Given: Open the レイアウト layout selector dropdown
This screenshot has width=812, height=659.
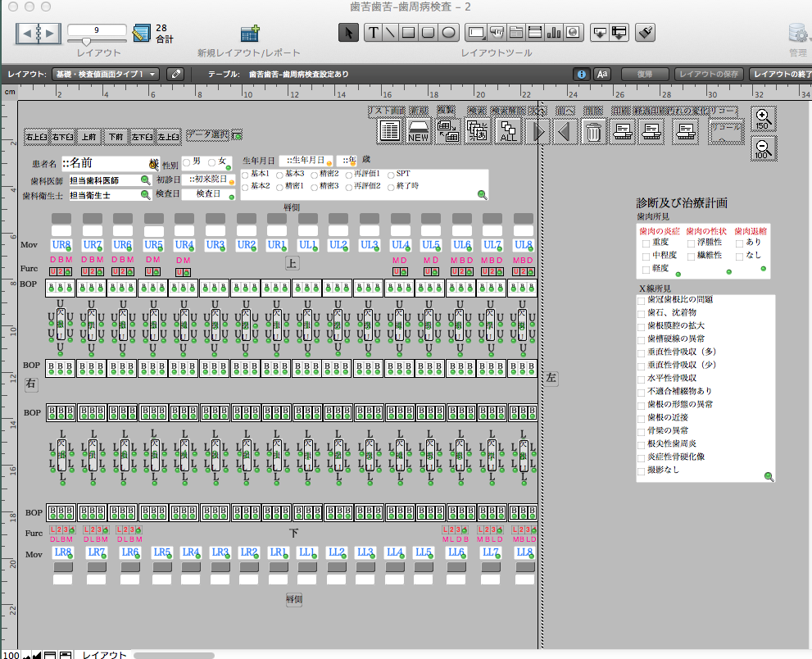Looking at the screenshot, I should [x=106, y=74].
